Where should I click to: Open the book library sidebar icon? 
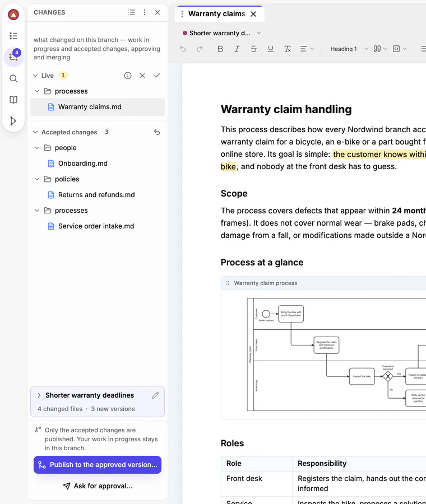point(13,100)
